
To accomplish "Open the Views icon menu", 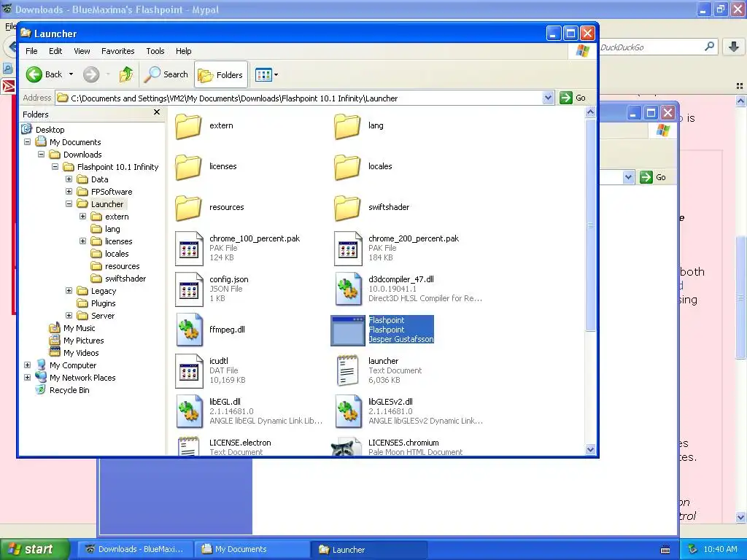I will click(263, 75).
